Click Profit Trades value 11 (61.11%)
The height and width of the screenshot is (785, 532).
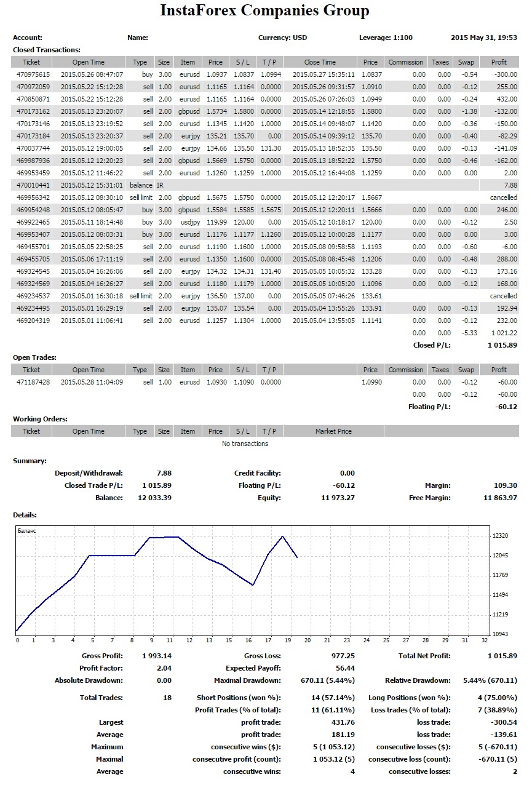[333, 710]
